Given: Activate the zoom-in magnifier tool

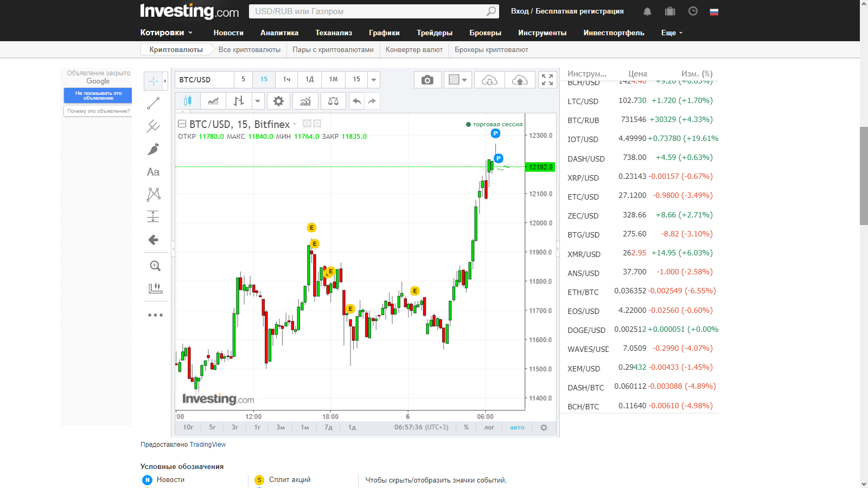Looking at the screenshot, I should click(155, 266).
